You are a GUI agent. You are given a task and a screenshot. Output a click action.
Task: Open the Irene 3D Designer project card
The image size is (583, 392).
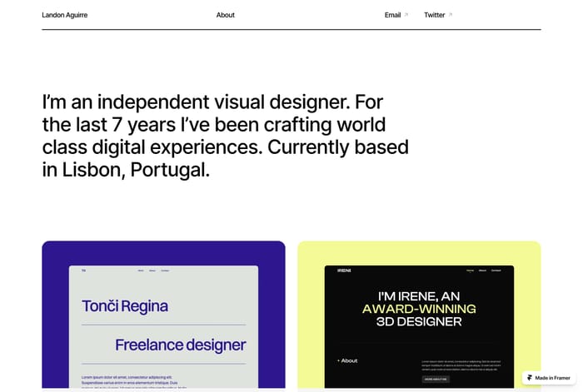[x=419, y=315]
